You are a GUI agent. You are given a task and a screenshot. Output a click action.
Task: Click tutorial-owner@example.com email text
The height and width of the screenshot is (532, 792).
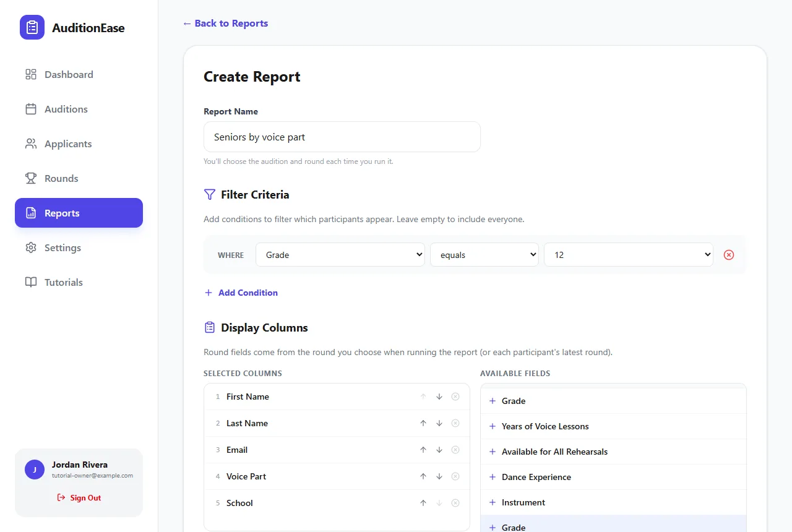[x=92, y=476]
